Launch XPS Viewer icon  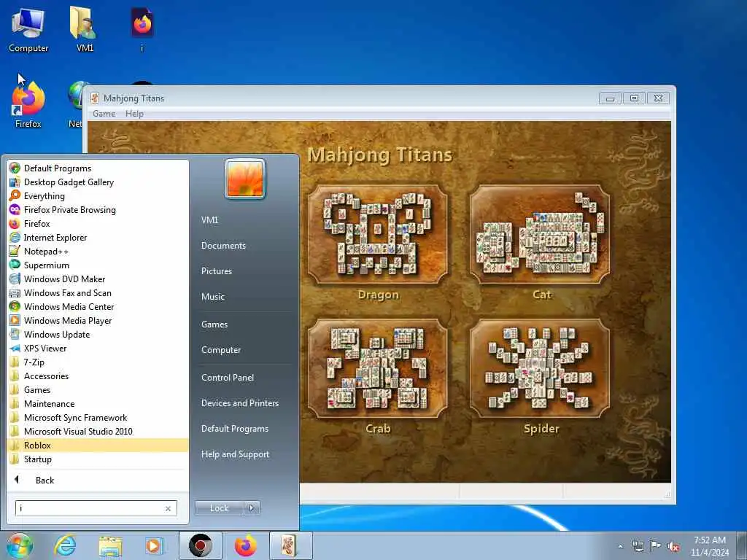pos(15,348)
